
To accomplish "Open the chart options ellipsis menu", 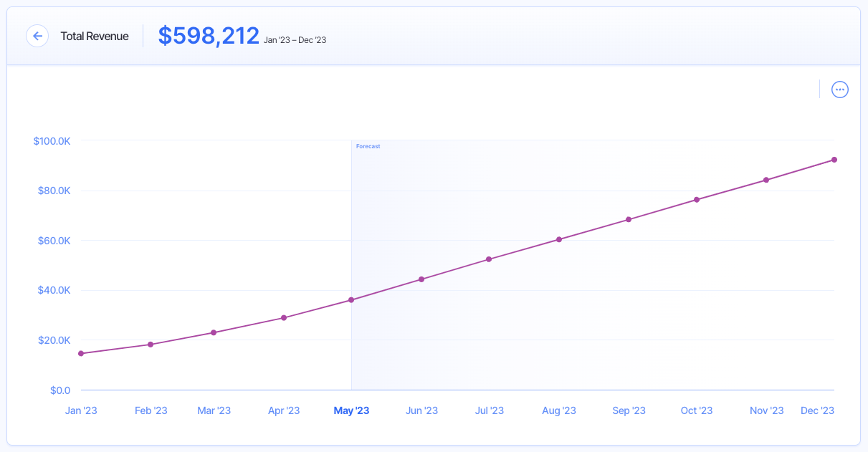I will [x=839, y=89].
